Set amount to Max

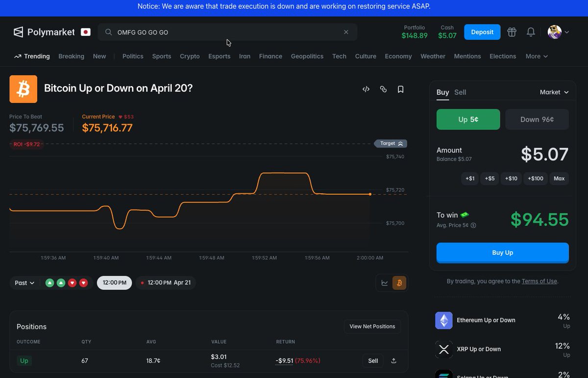pyautogui.click(x=559, y=179)
